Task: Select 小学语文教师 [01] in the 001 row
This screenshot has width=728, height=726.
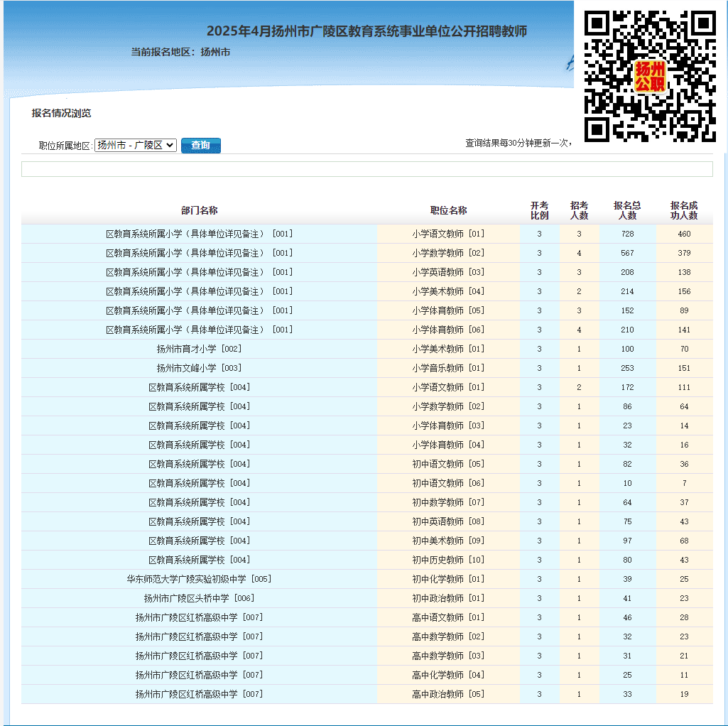Action: click(448, 234)
